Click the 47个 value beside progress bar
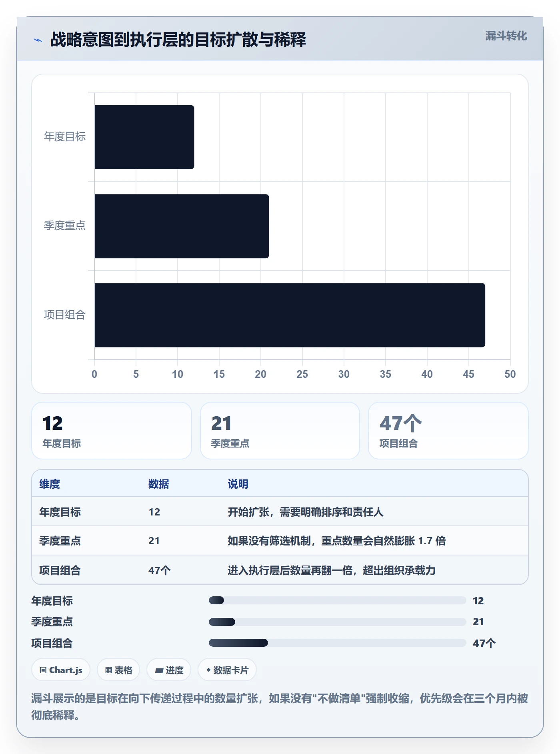The width and height of the screenshot is (560, 754). click(x=484, y=643)
